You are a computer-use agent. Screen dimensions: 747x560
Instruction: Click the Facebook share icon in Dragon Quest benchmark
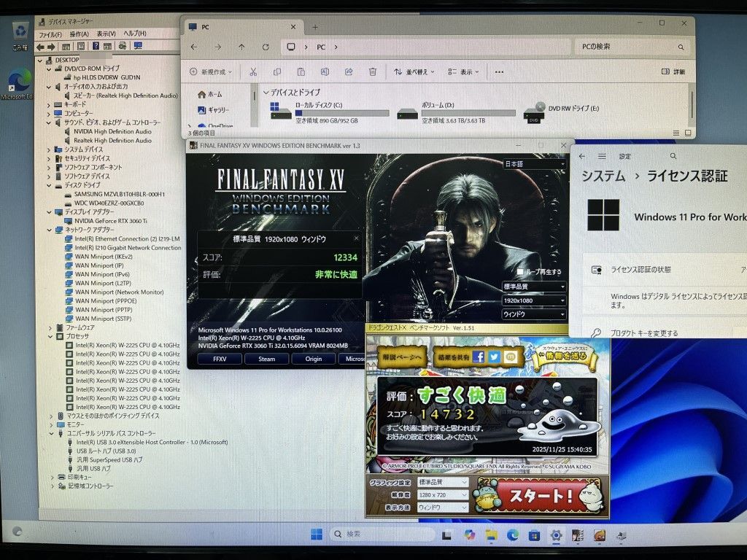point(479,357)
